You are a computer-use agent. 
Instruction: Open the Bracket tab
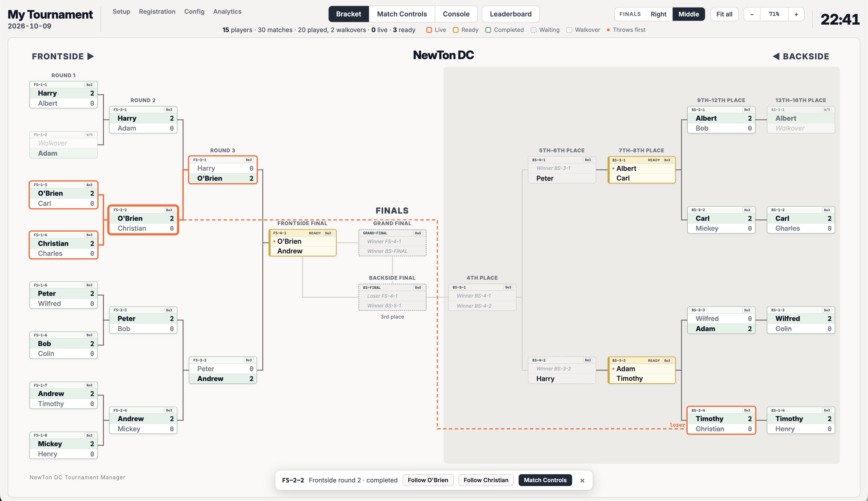[349, 14]
